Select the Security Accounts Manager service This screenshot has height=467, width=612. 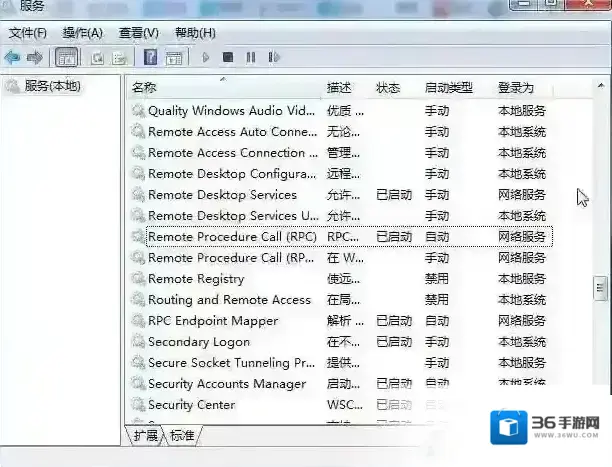[341, 384]
